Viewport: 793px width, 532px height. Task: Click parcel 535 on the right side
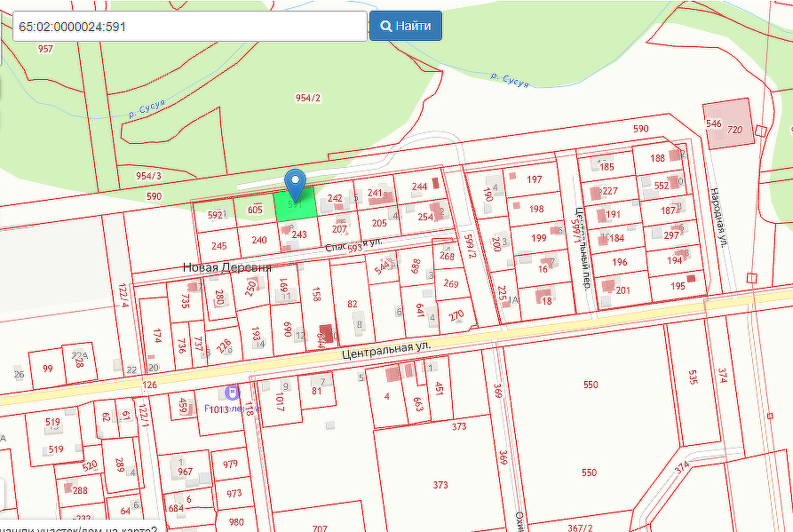pyautogui.click(x=693, y=377)
